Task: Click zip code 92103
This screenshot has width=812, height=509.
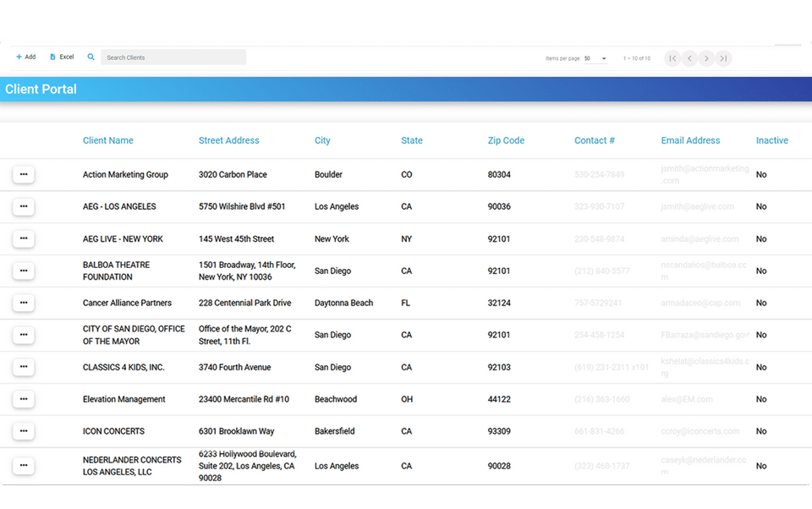Action: [x=499, y=367]
